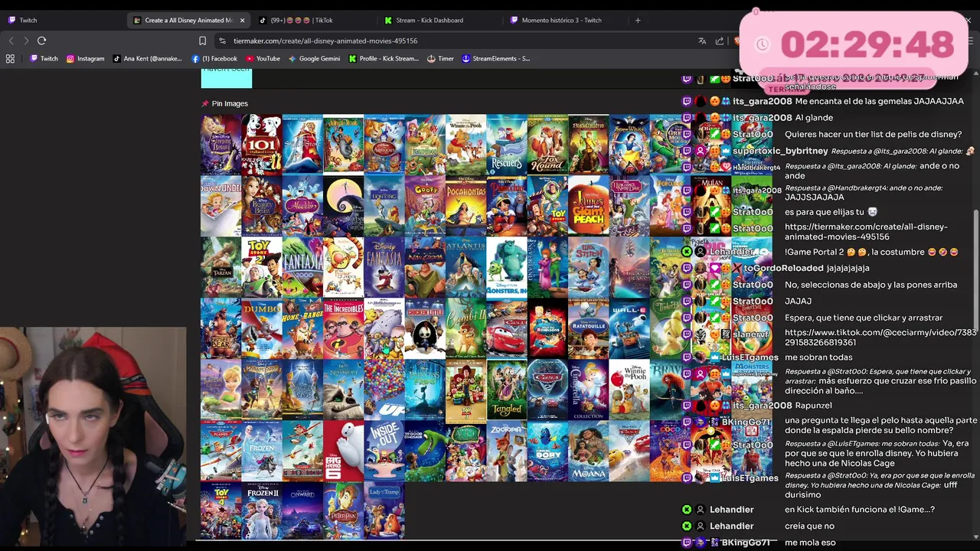Switch to the TikTok tab
The height and width of the screenshot is (551, 980).
[314, 20]
